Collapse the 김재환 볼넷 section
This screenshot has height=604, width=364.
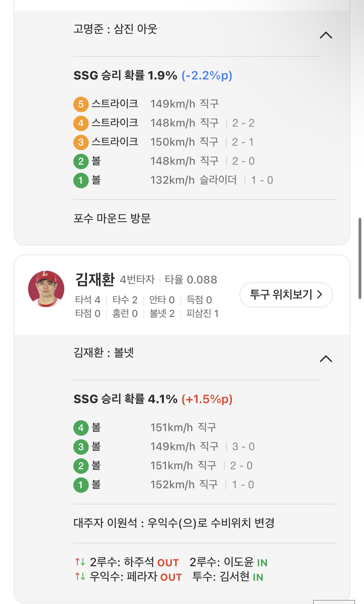click(326, 359)
